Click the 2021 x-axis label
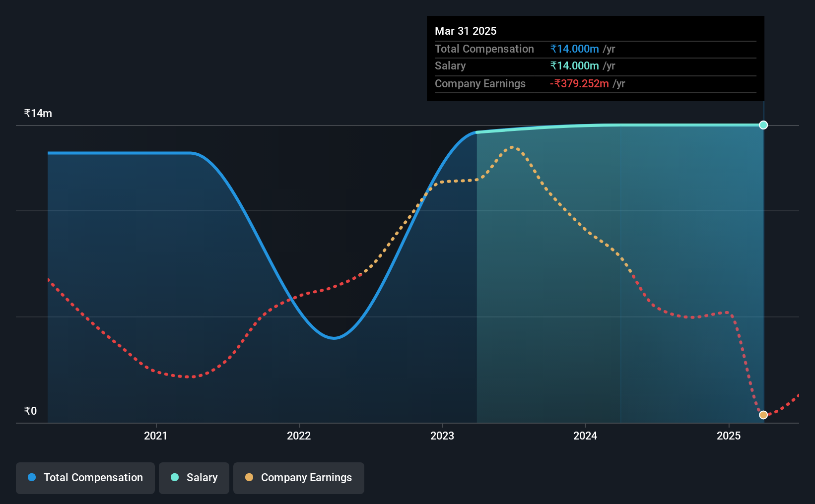This screenshot has width=815, height=504. pyautogui.click(x=156, y=436)
